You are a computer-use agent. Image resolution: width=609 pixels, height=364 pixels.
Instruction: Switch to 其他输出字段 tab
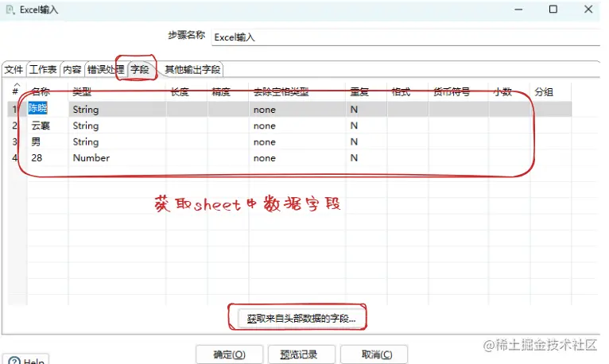[192, 69]
